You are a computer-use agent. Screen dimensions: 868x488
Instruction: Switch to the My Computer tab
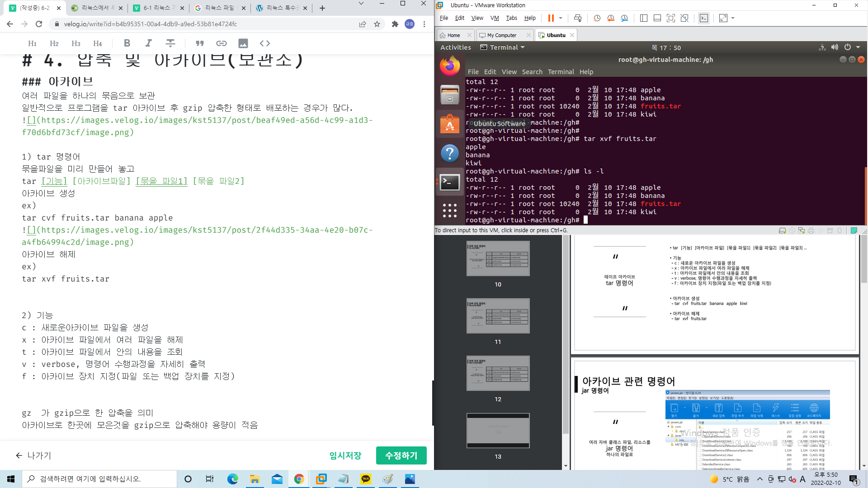501,35
